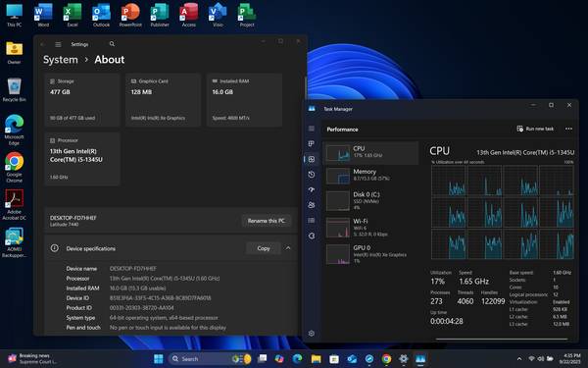Open Task Manager settings gear
Viewport: 588px width, 368px height.
[x=312, y=334]
